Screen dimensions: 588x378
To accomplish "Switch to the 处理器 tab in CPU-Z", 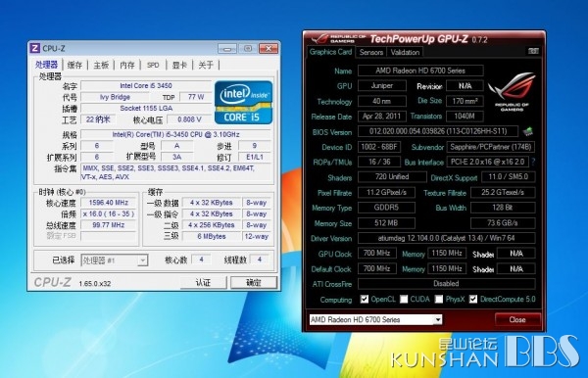I will pos(46,65).
